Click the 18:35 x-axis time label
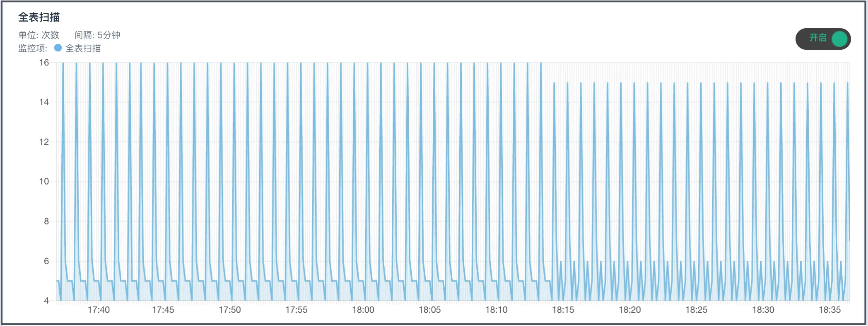The height and width of the screenshot is (326, 868). click(830, 310)
